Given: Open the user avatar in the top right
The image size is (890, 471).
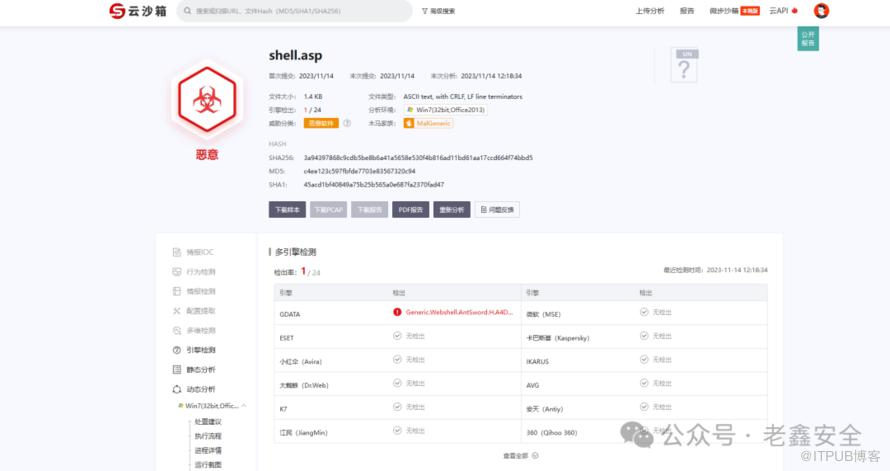Looking at the screenshot, I should point(821,11).
